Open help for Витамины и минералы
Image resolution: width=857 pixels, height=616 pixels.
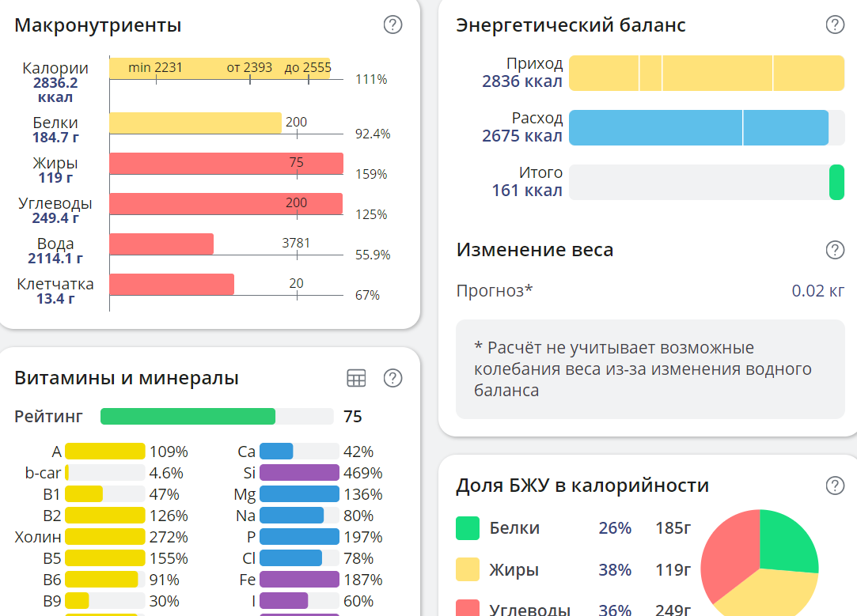coord(392,378)
